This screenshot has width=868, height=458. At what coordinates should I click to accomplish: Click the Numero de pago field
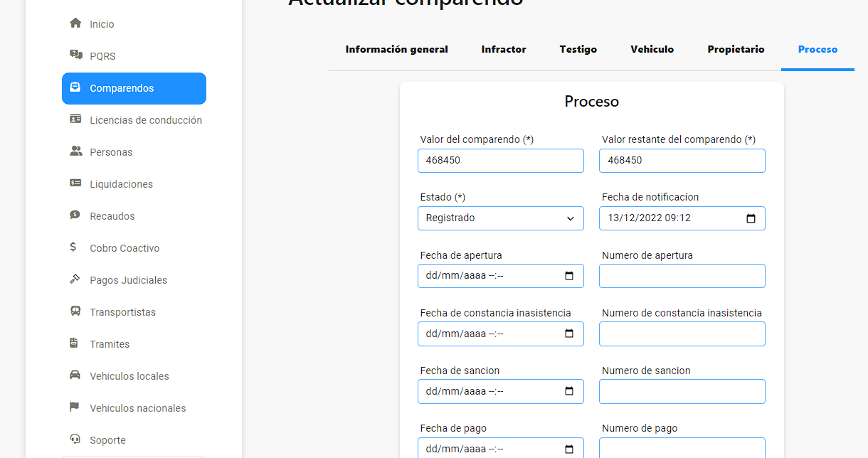point(682,448)
